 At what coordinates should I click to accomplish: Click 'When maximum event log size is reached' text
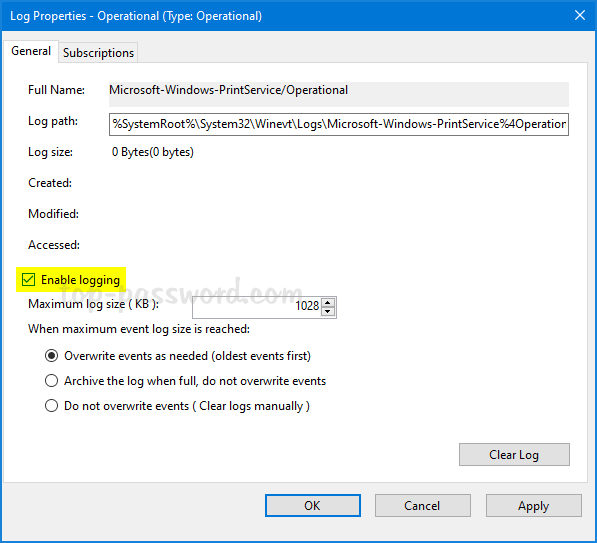click(x=139, y=329)
